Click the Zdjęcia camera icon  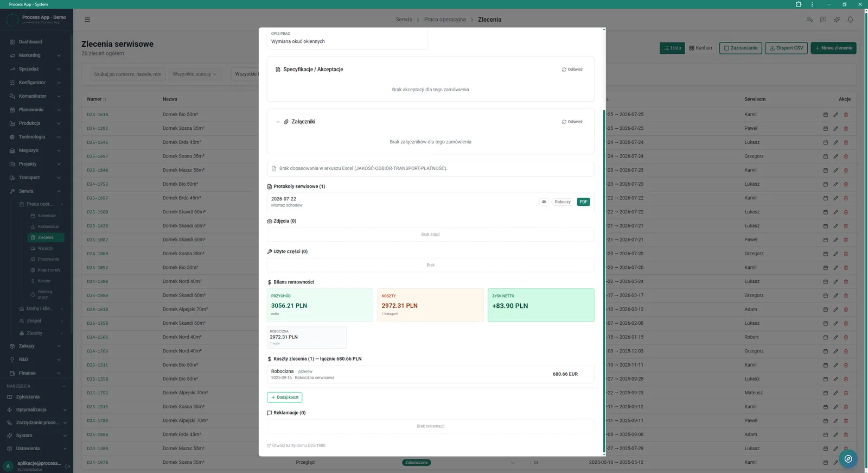(x=270, y=221)
